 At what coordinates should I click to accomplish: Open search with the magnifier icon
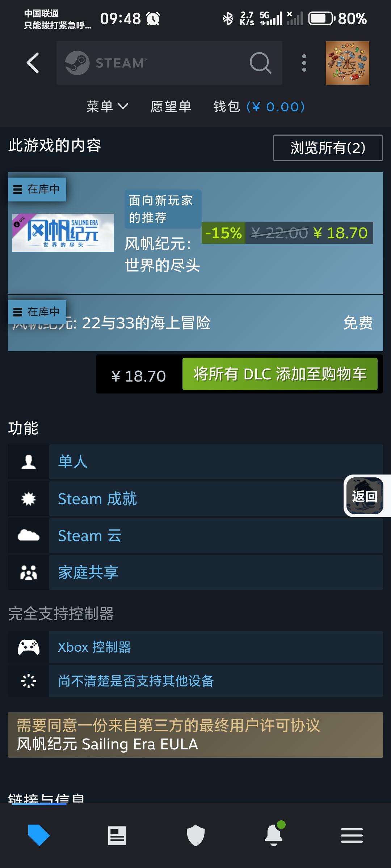pyautogui.click(x=260, y=63)
